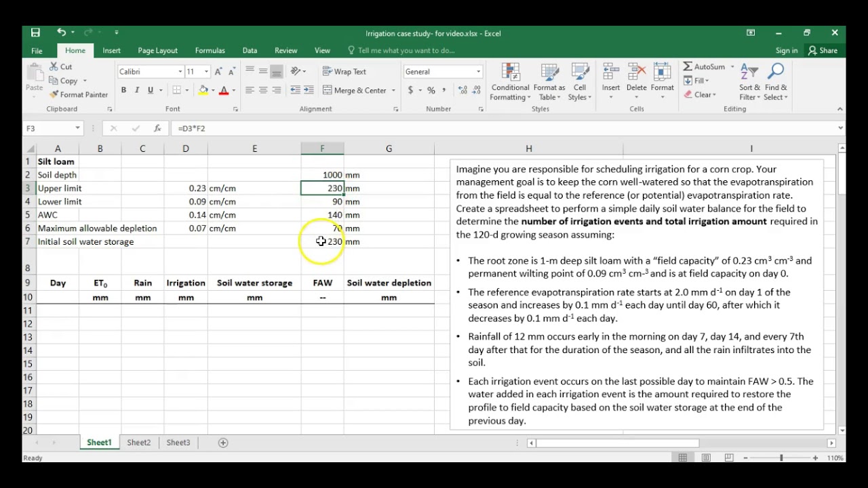Switch to the Insert ribbon tab
The height and width of the screenshot is (488, 868).
pyautogui.click(x=112, y=51)
